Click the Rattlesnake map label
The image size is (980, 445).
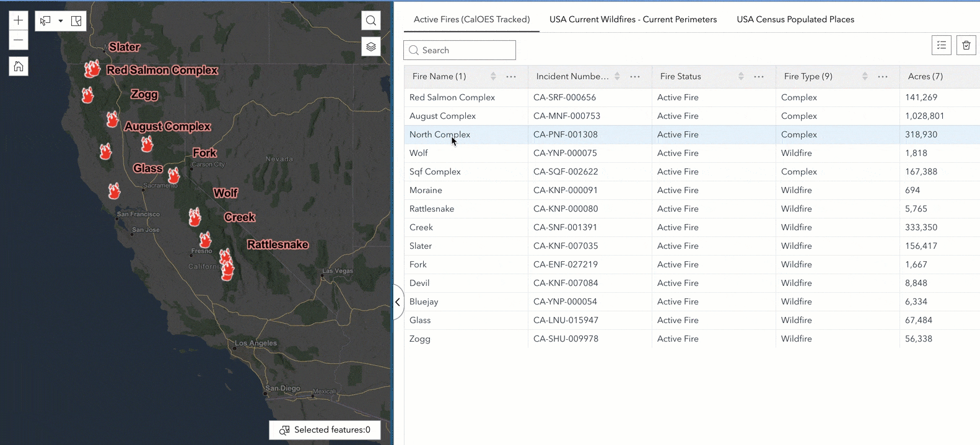point(278,244)
